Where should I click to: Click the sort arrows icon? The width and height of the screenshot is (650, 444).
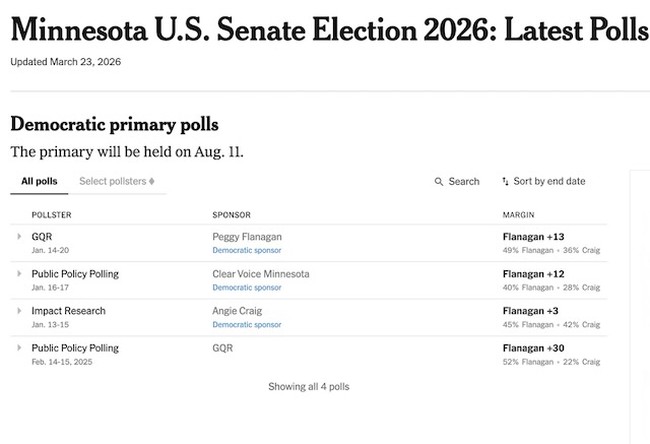[x=505, y=182]
